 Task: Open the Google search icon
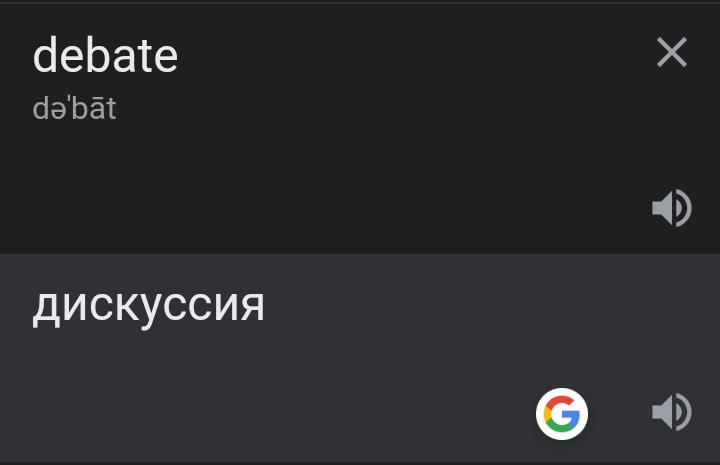(562, 414)
